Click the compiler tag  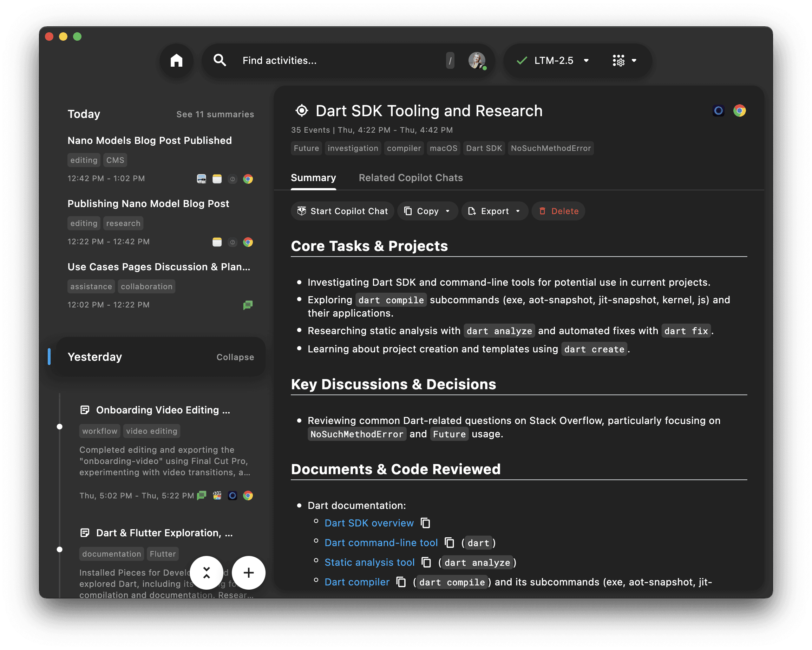(404, 148)
